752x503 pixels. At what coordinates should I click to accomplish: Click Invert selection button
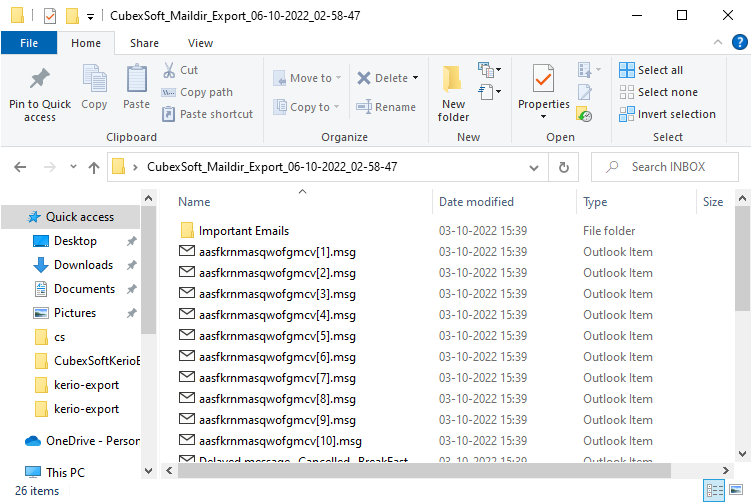pyautogui.click(x=667, y=114)
